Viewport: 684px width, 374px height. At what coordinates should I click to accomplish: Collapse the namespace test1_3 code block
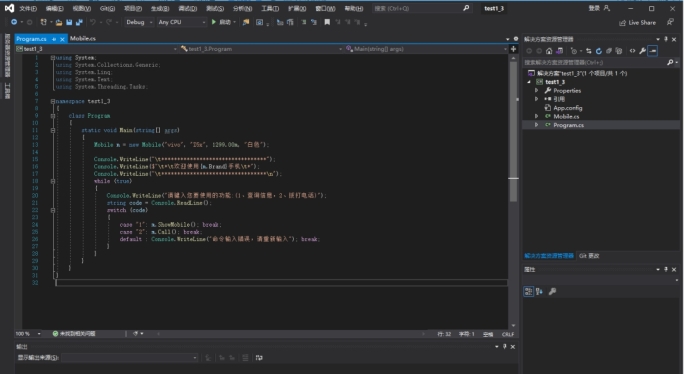click(53, 101)
